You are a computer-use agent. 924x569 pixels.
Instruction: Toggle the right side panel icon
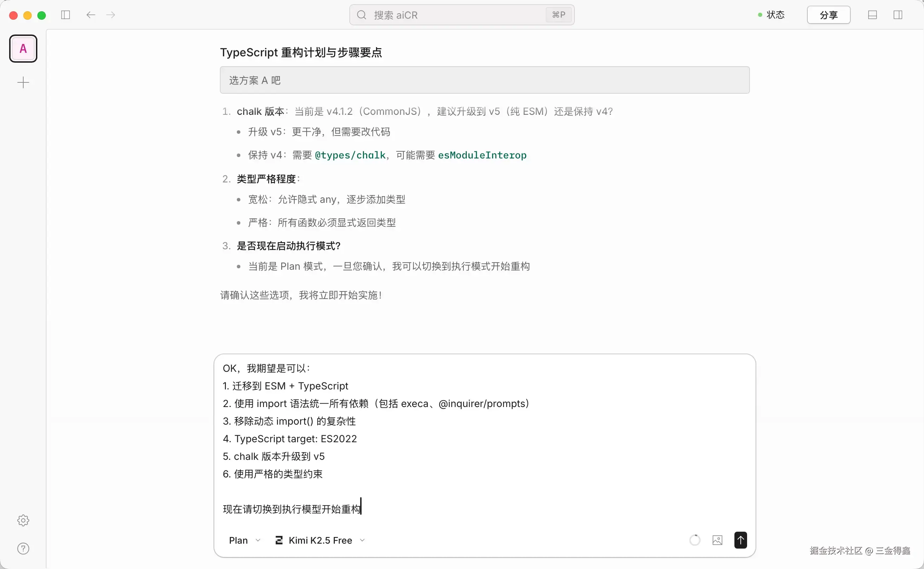pyautogui.click(x=898, y=15)
